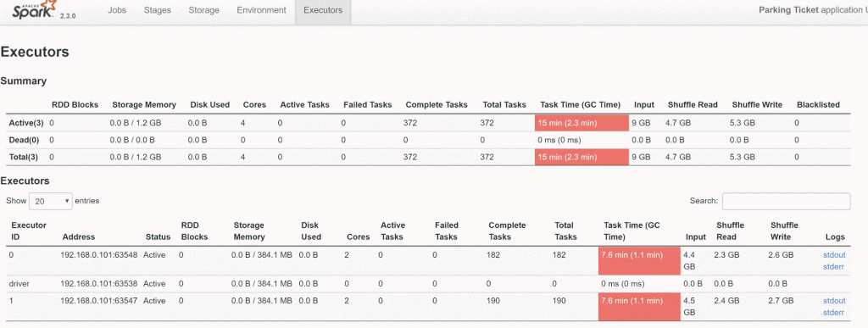The height and width of the screenshot is (328, 868).
Task: Sort by Executor ID column header
Action: [x=29, y=231]
